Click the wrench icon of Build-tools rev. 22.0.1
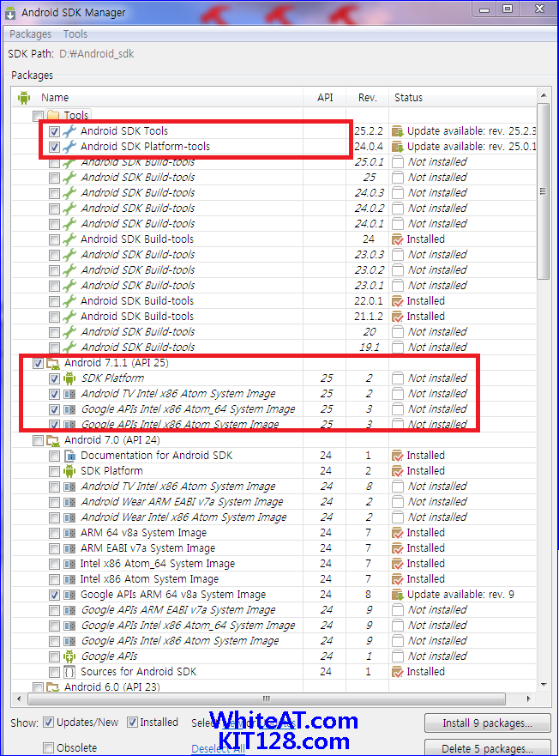This screenshot has width=559, height=756. point(70,301)
